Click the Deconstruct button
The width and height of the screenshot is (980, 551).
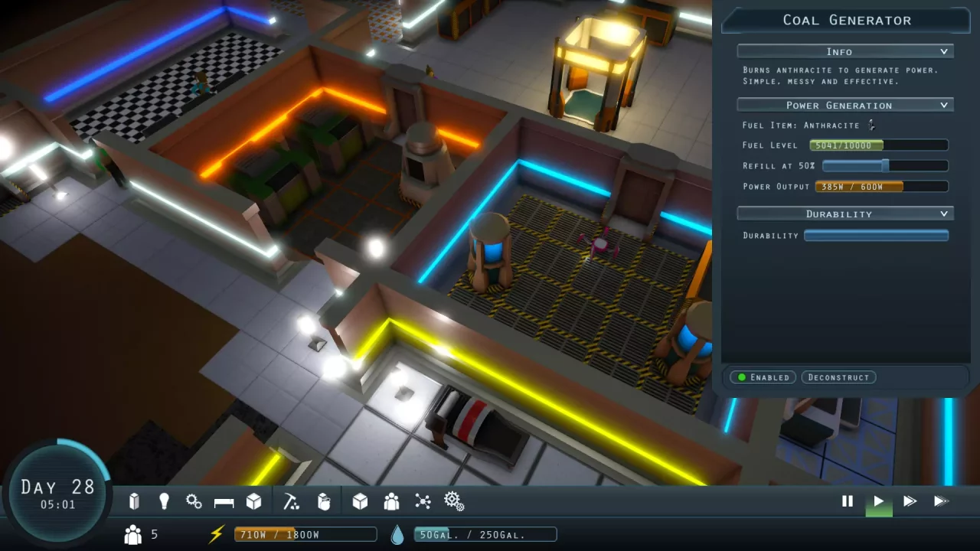coord(838,377)
